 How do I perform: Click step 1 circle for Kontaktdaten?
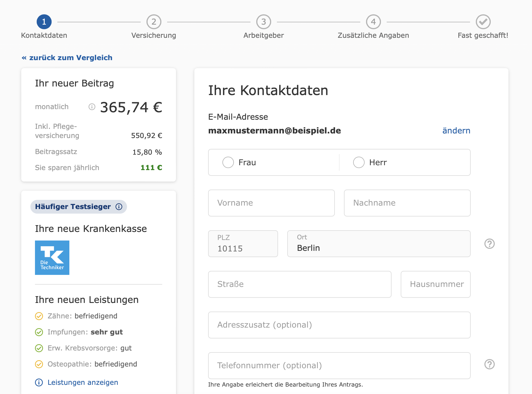pyautogui.click(x=44, y=22)
